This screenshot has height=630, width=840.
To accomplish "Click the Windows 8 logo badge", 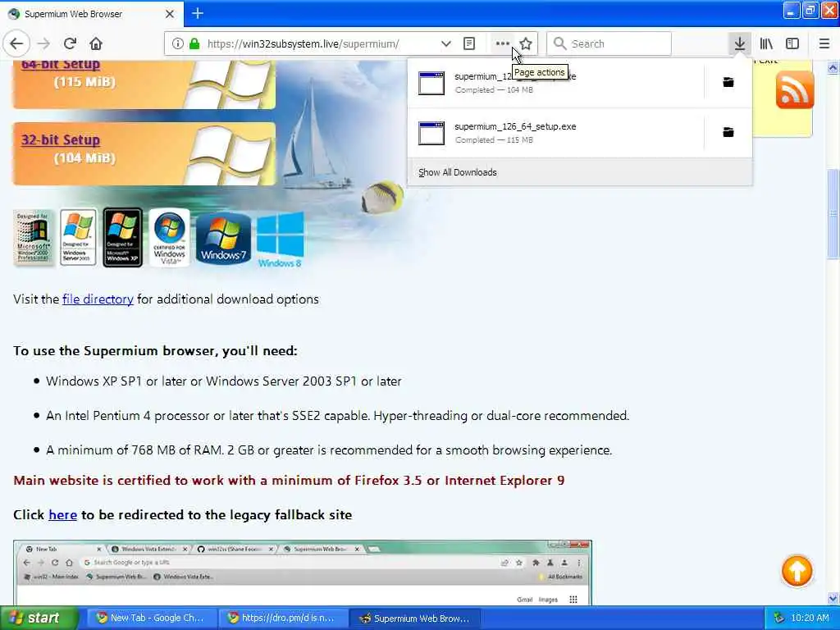I will 281,240.
